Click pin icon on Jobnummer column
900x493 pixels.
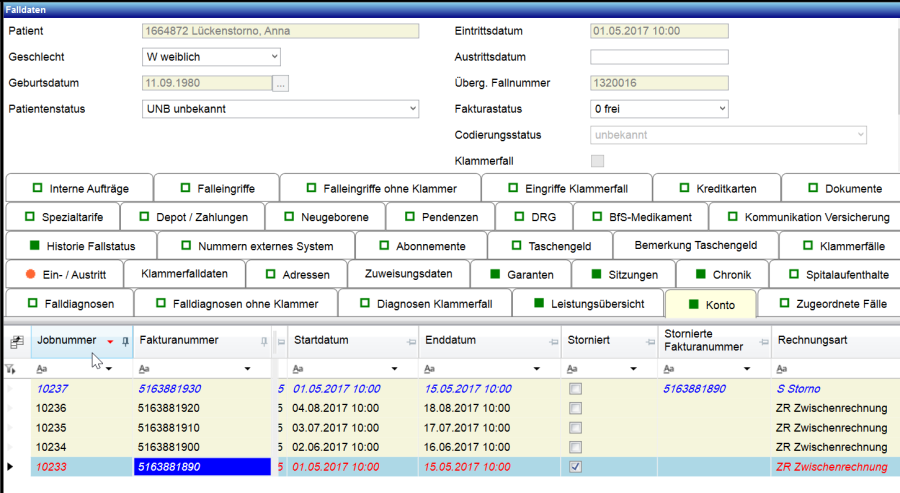coord(125,341)
